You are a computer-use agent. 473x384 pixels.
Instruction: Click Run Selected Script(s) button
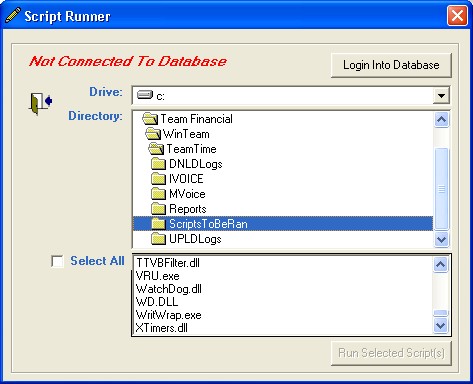[391, 353]
